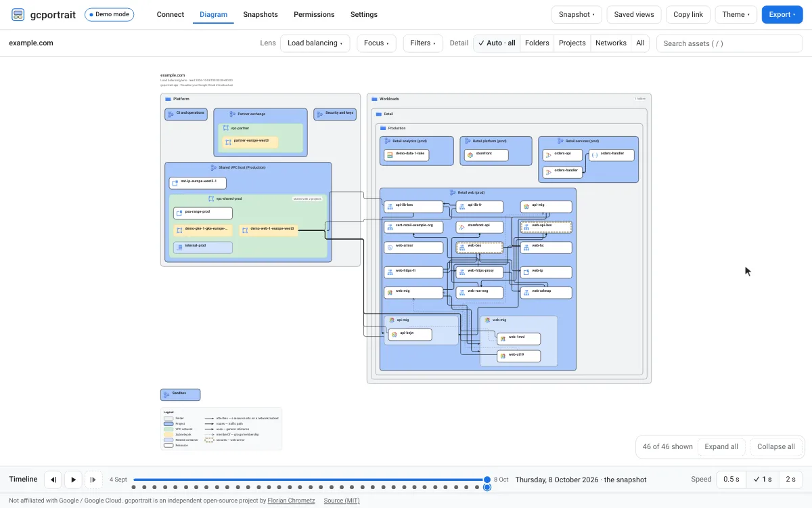Click the Security and keys project icon
Image resolution: width=812 pixels, height=508 pixels.
(x=321, y=113)
